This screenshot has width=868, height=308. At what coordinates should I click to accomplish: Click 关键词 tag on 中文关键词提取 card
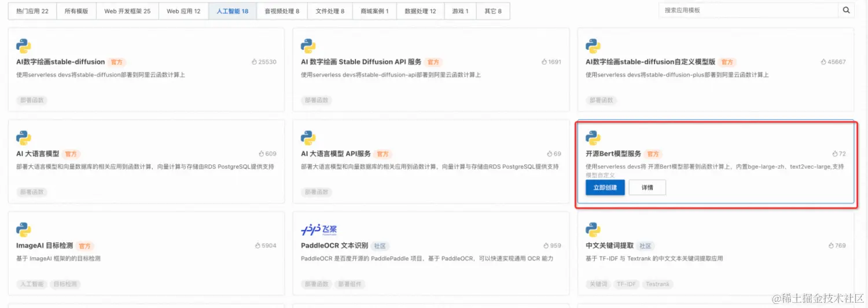point(598,284)
